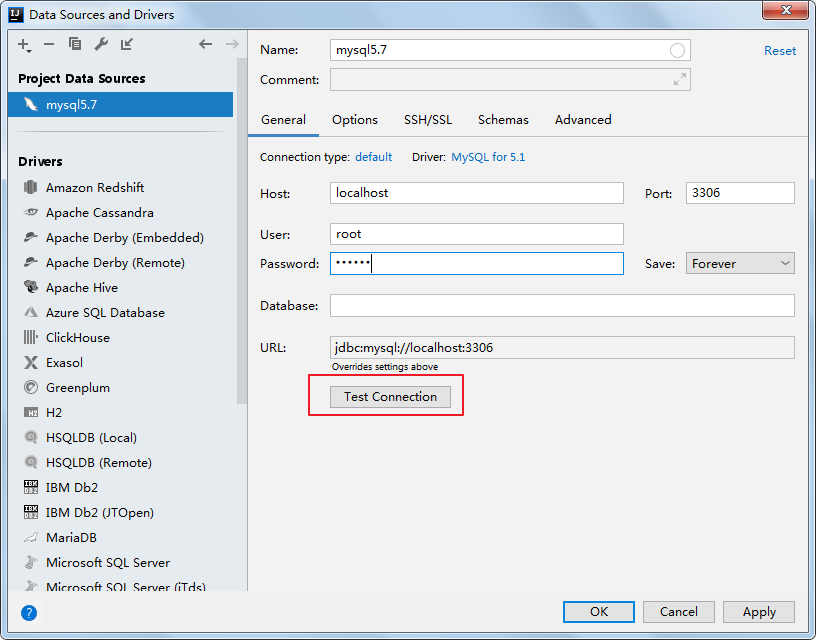Open help with question mark icon

pos(29,612)
